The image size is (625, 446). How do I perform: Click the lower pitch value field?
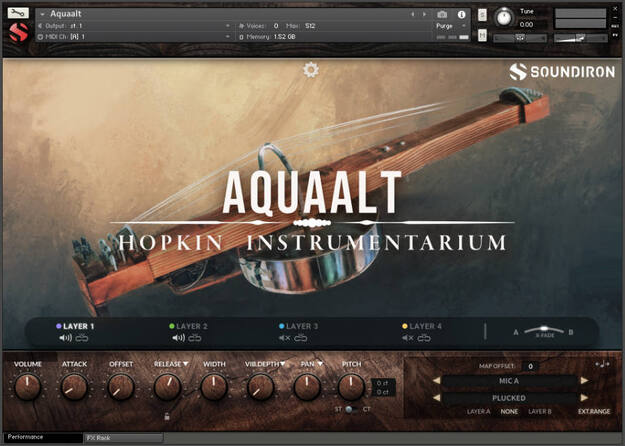coord(383,392)
